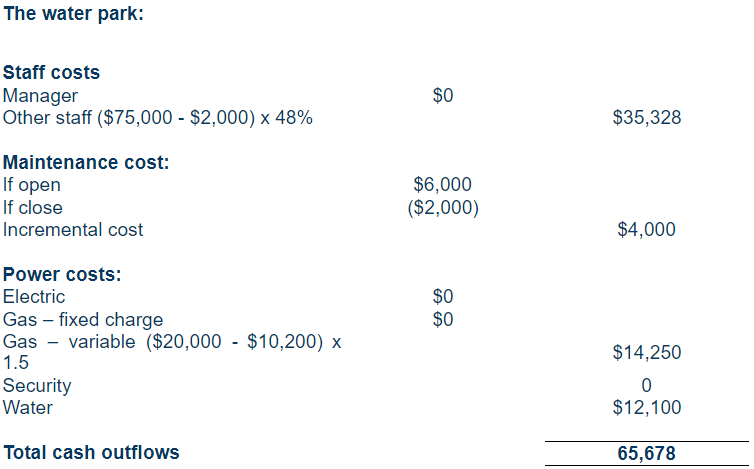The image size is (754, 469).
Task: Click the Gas variable calculation text
Action: (172, 352)
